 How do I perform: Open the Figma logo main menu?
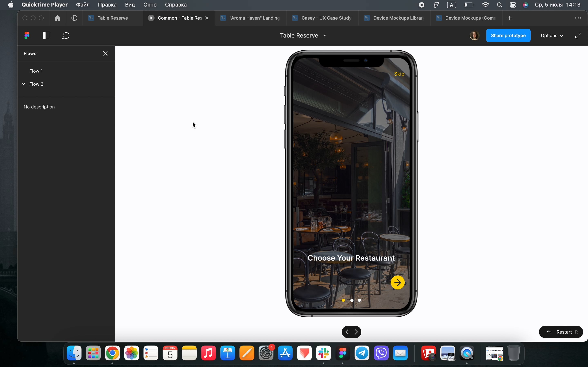(x=27, y=36)
